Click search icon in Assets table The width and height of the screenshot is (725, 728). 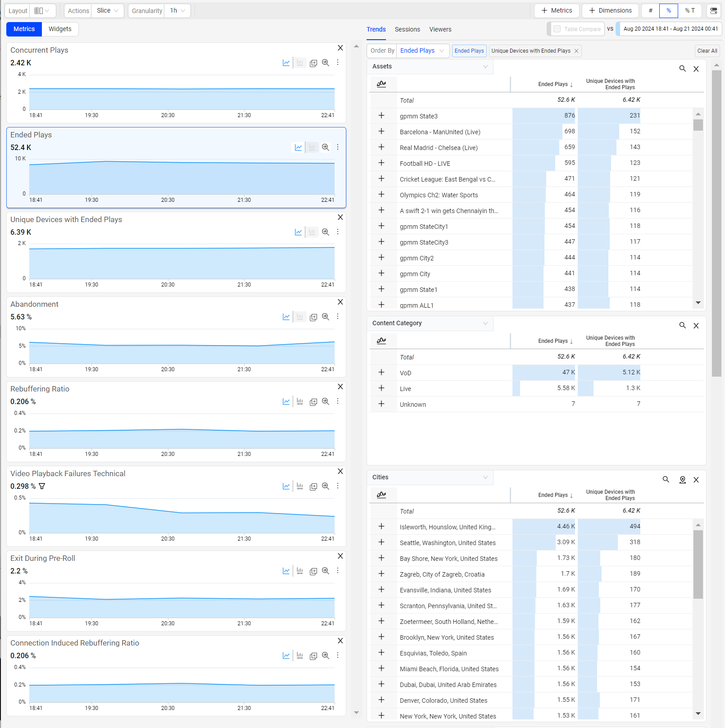point(682,68)
